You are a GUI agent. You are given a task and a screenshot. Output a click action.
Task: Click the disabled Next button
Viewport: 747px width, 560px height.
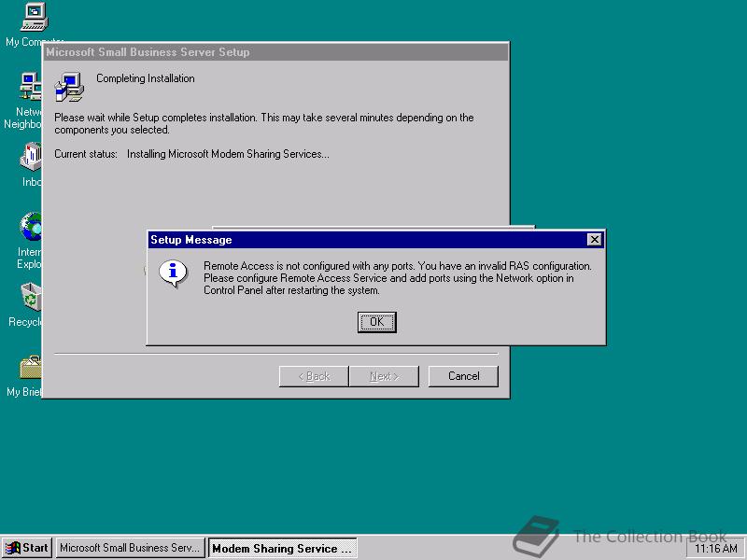pos(385,376)
